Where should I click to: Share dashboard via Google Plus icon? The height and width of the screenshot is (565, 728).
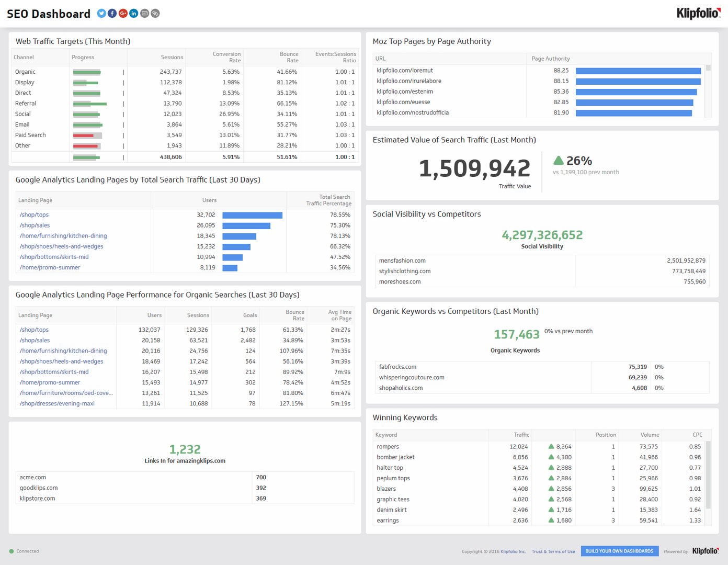(x=123, y=14)
